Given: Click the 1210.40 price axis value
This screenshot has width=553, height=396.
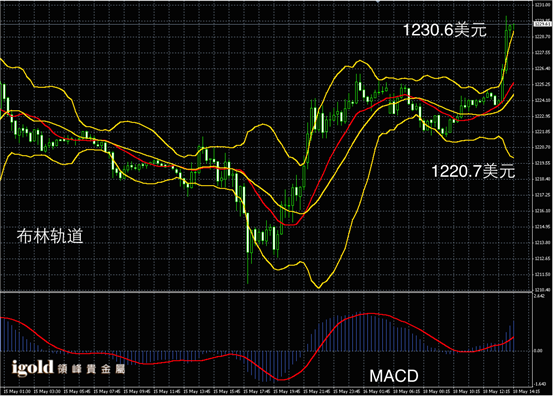Looking at the screenshot, I should click(542, 290).
